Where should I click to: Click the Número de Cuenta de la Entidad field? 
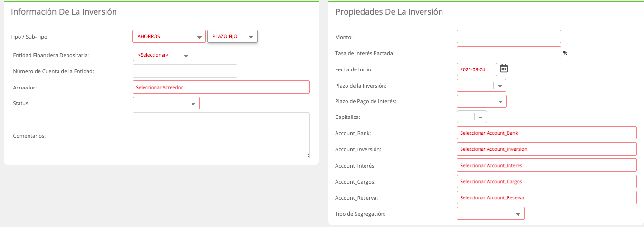(185, 71)
